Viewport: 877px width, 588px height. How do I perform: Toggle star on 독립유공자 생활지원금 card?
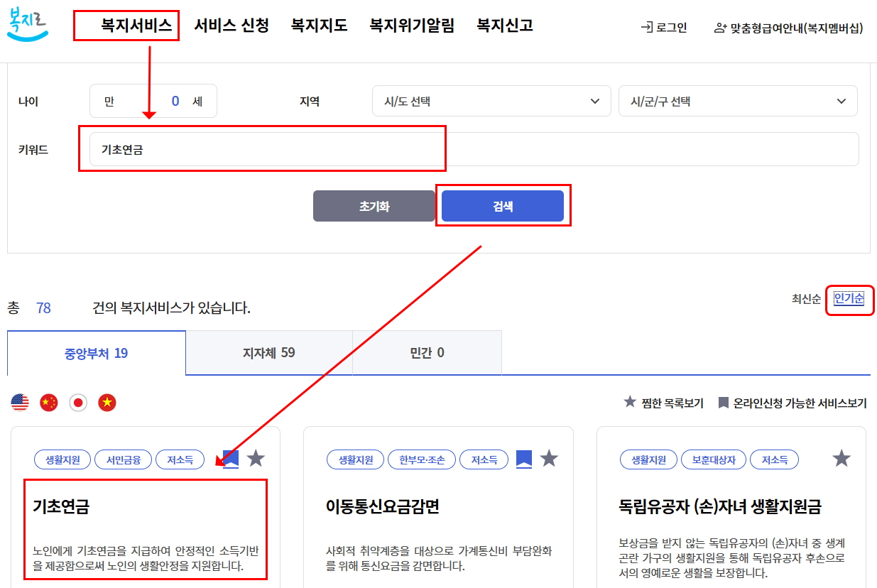tap(841, 458)
